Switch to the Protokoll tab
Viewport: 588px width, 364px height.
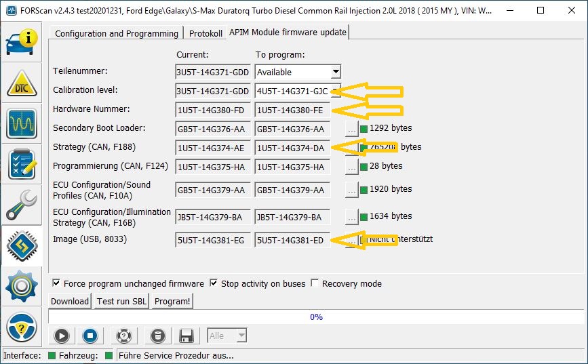(x=205, y=33)
